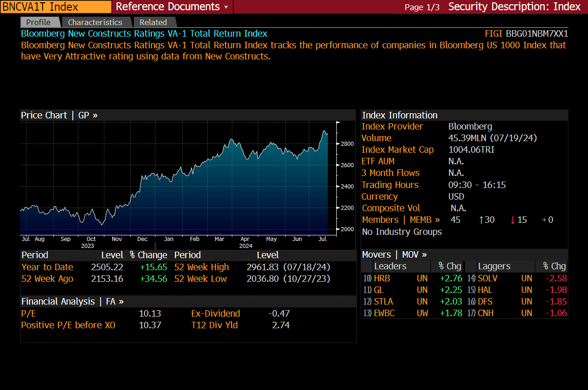
Task: Select laggard HAL in Movers
Action: 485,290
